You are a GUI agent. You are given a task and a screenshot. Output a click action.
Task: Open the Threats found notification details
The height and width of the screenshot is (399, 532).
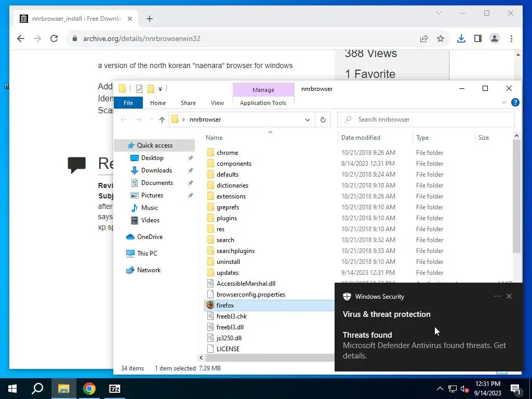click(x=424, y=345)
